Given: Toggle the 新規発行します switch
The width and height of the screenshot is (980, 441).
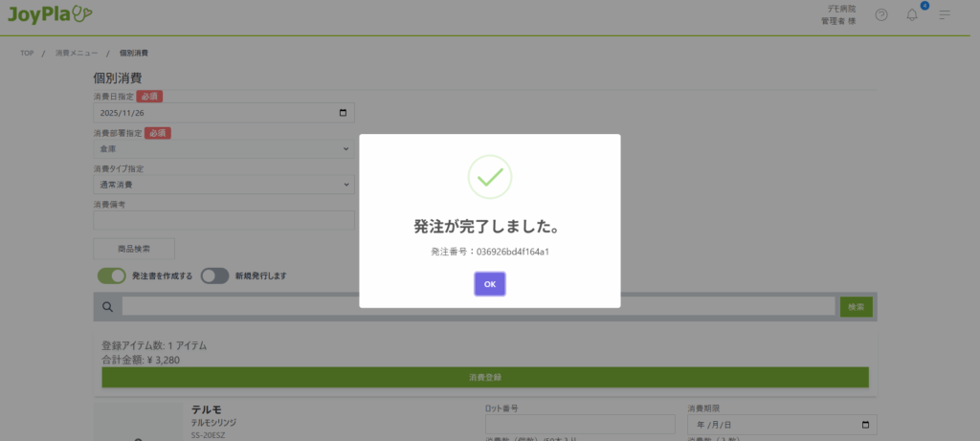Looking at the screenshot, I should point(214,276).
